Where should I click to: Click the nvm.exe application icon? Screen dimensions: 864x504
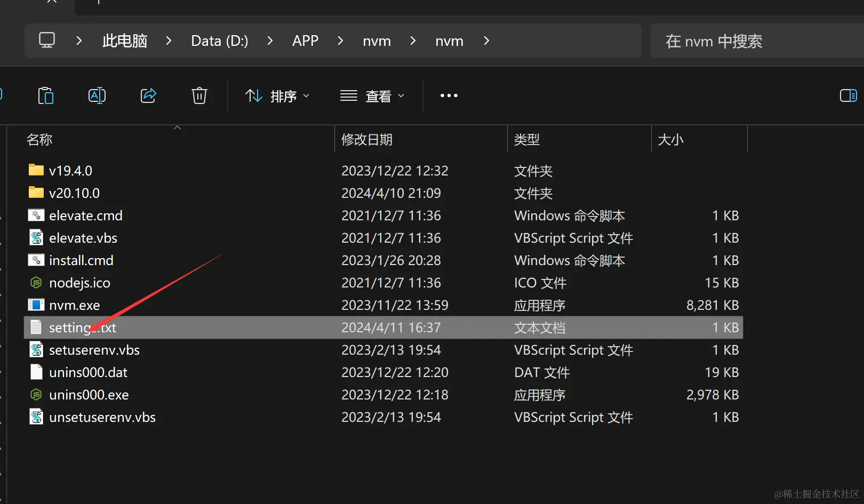tap(36, 305)
